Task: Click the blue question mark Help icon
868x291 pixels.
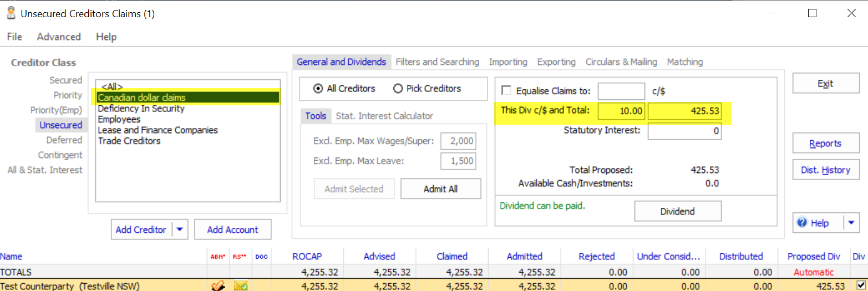Action: (802, 223)
